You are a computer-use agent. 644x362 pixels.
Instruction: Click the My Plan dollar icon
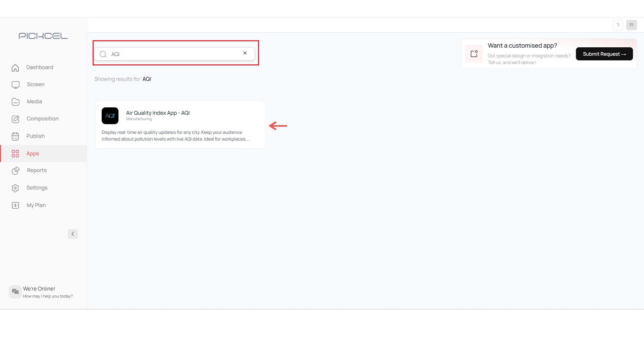15,205
